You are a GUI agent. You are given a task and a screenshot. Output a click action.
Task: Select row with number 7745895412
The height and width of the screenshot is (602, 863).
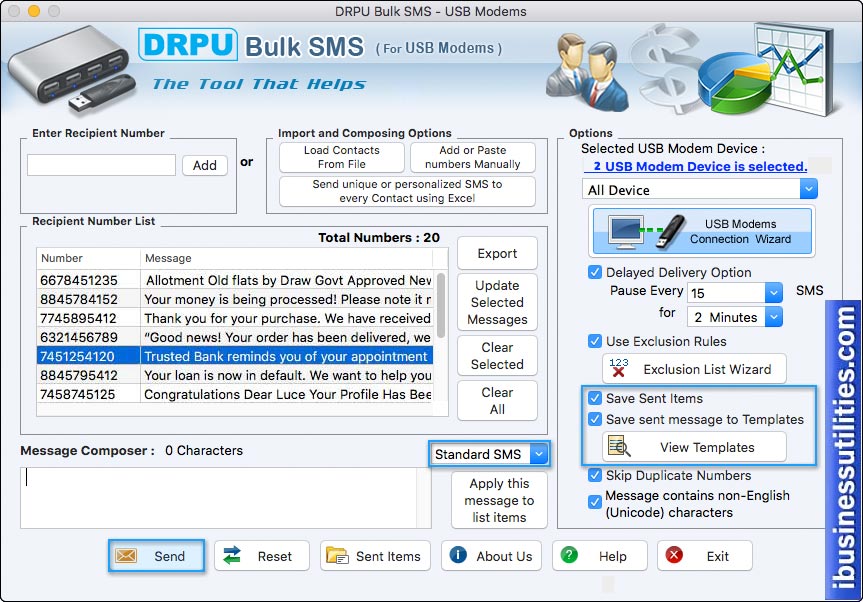click(x=235, y=318)
